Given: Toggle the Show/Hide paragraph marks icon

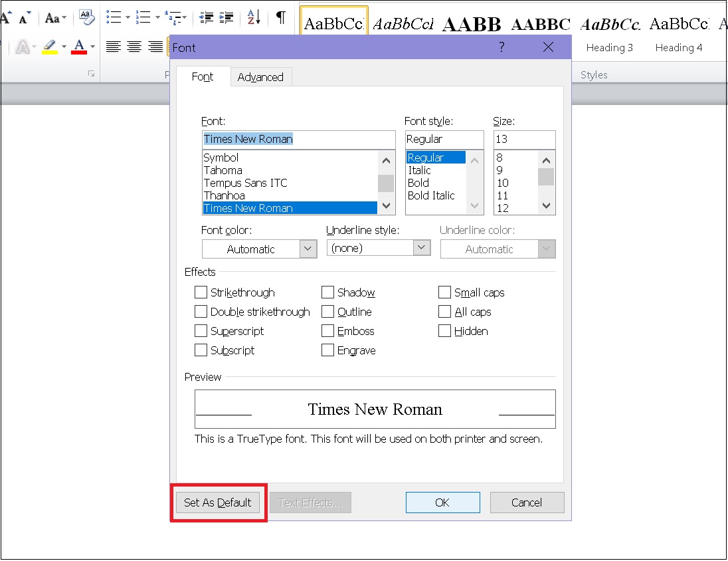Looking at the screenshot, I should (x=281, y=17).
